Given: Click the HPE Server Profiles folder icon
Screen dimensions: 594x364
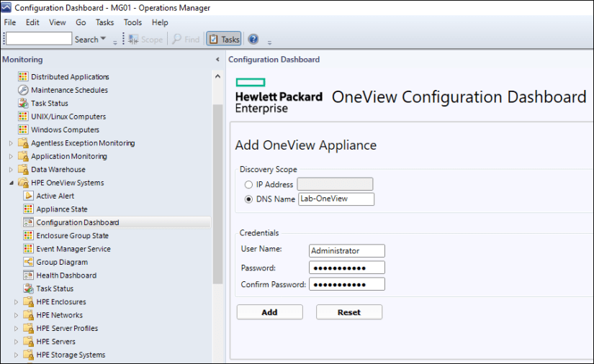Looking at the screenshot, I should click(28, 329).
